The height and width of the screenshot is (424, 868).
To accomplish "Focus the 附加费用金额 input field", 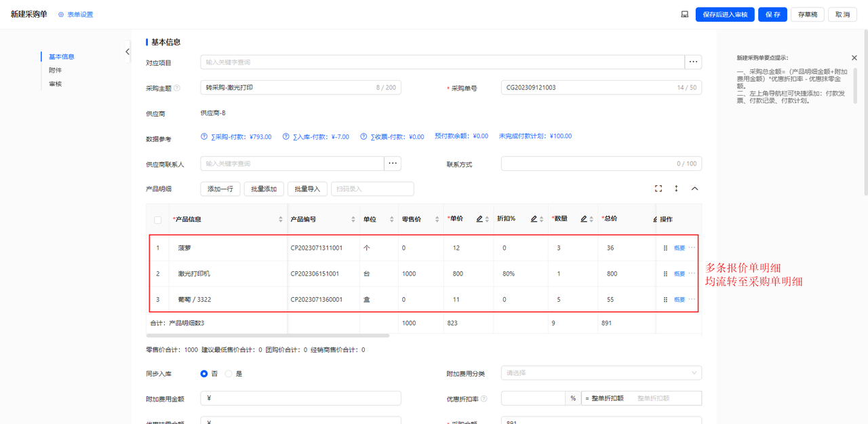I will 300,398.
